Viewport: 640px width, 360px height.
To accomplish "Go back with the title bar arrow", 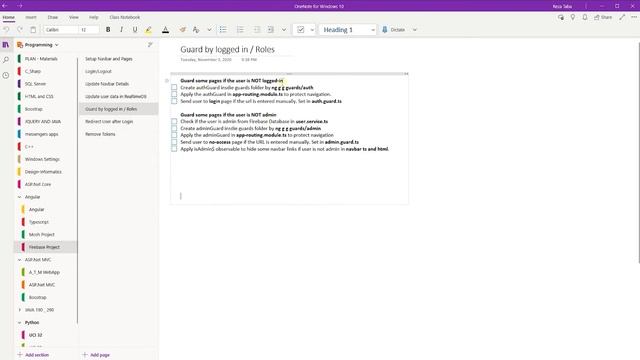I will (5, 6).
